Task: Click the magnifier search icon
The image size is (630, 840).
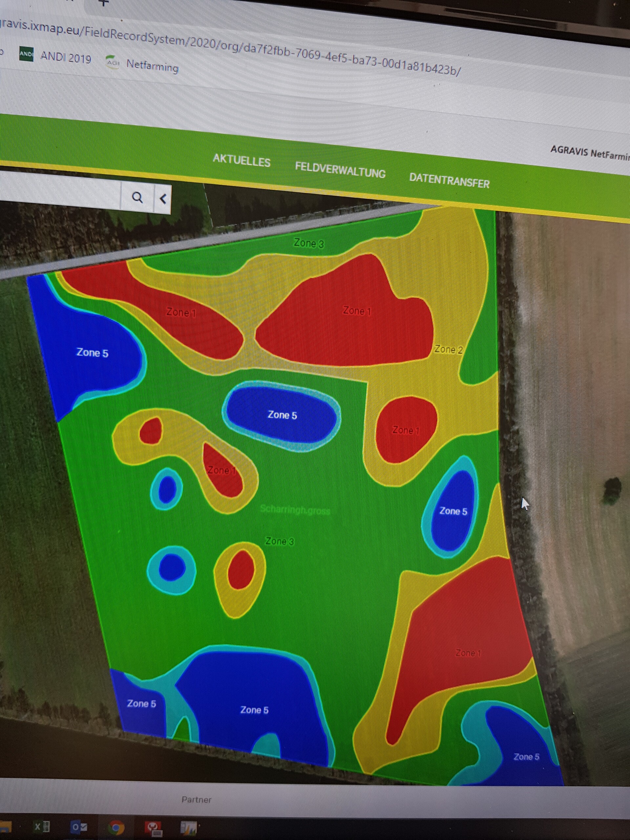Action: click(137, 197)
